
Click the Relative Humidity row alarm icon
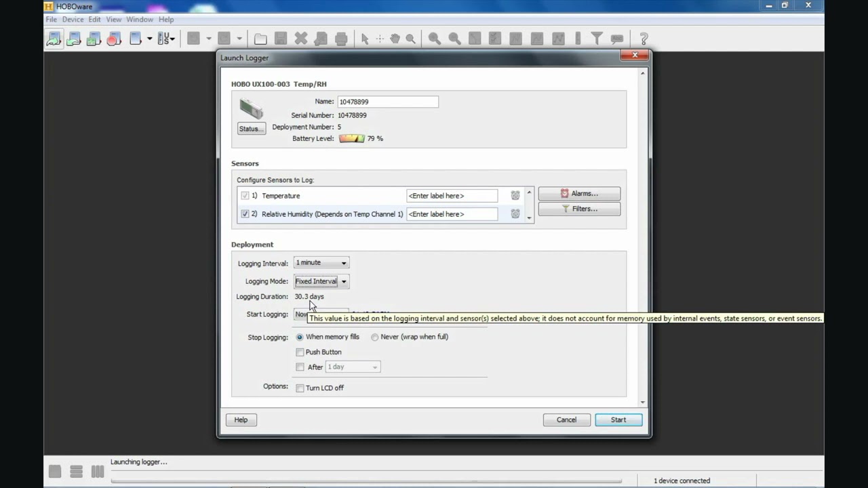pos(515,213)
